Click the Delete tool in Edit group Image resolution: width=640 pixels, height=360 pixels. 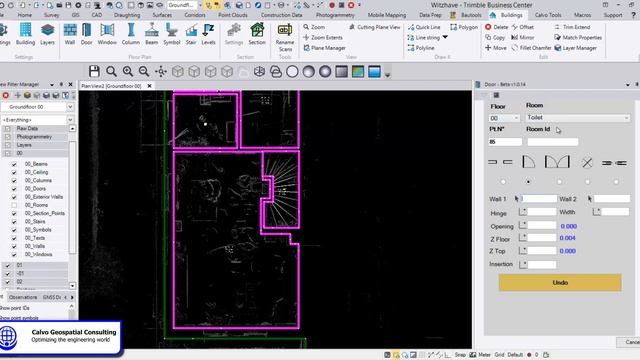[496, 27]
